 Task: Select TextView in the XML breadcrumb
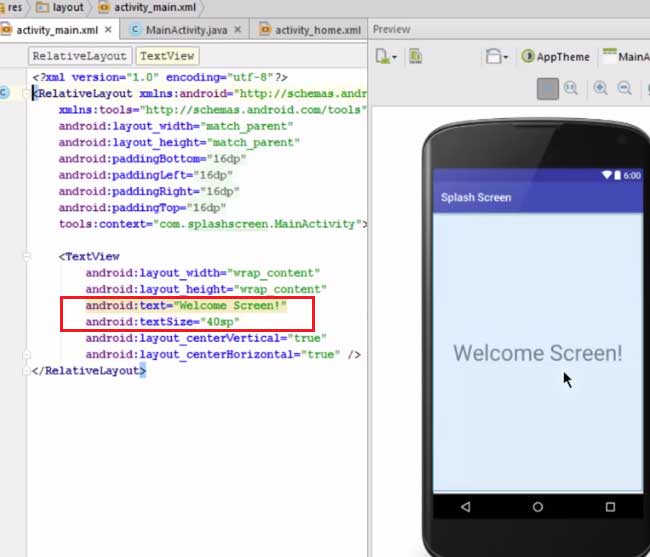(x=167, y=56)
